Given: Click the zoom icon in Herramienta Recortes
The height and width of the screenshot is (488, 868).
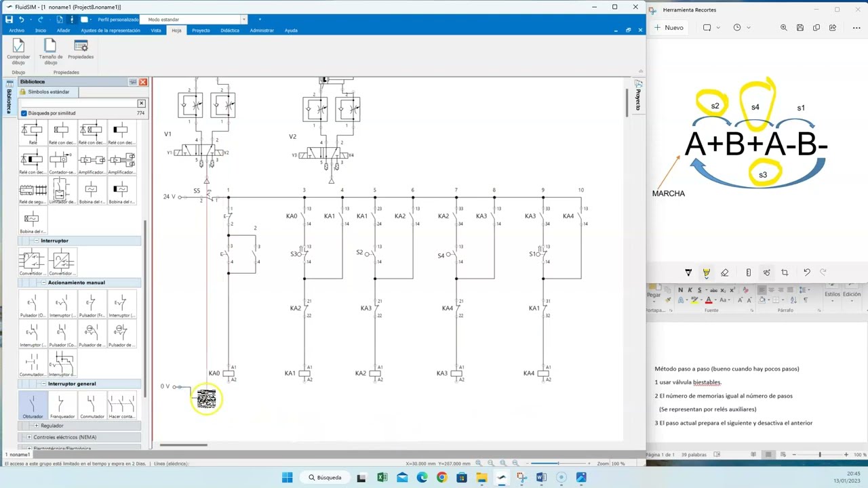Looking at the screenshot, I should pyautogui.click(x=784, y=28).
